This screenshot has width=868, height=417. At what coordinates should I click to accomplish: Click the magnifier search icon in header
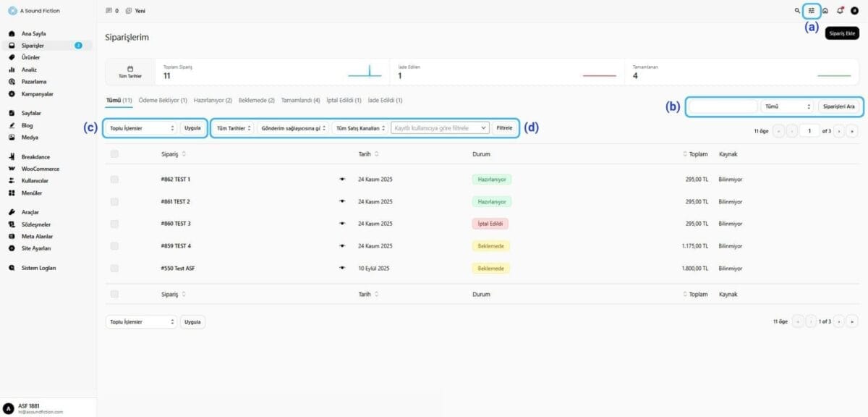[x=797, y=11]
